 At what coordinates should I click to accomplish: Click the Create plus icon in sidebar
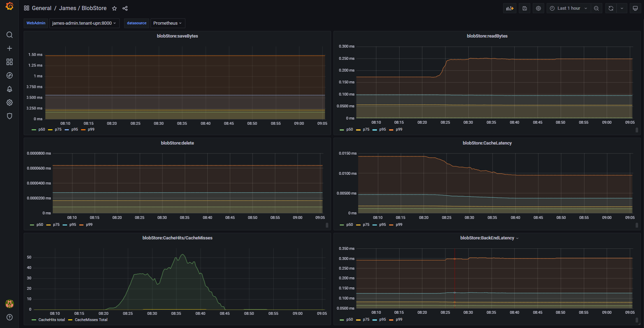[9, 48]
